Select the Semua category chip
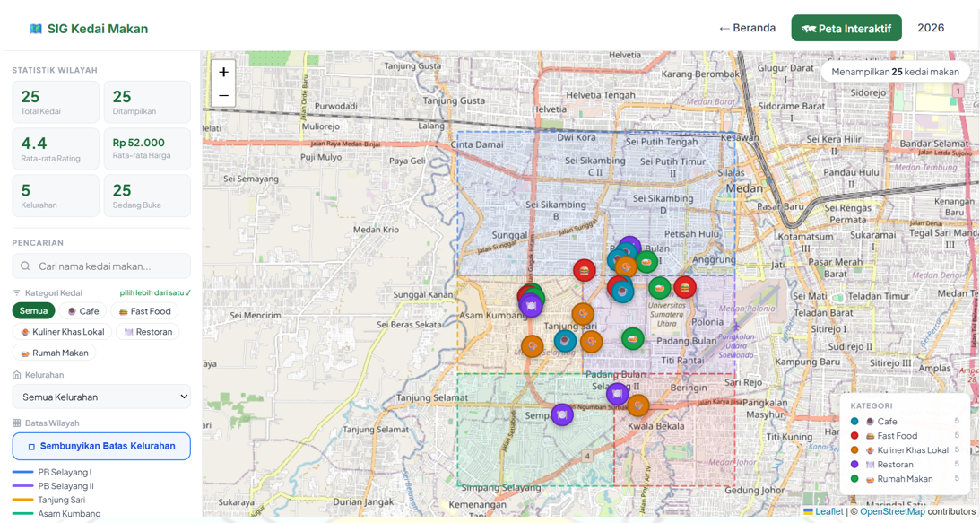Screen dimensions: 980x523 tap(33, 311)
